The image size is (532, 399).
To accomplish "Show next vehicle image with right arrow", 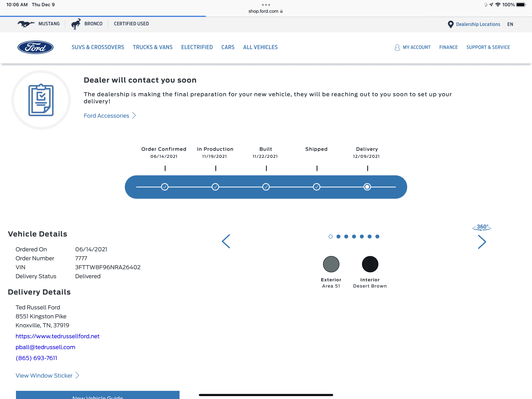I will [x=482, y=242].
